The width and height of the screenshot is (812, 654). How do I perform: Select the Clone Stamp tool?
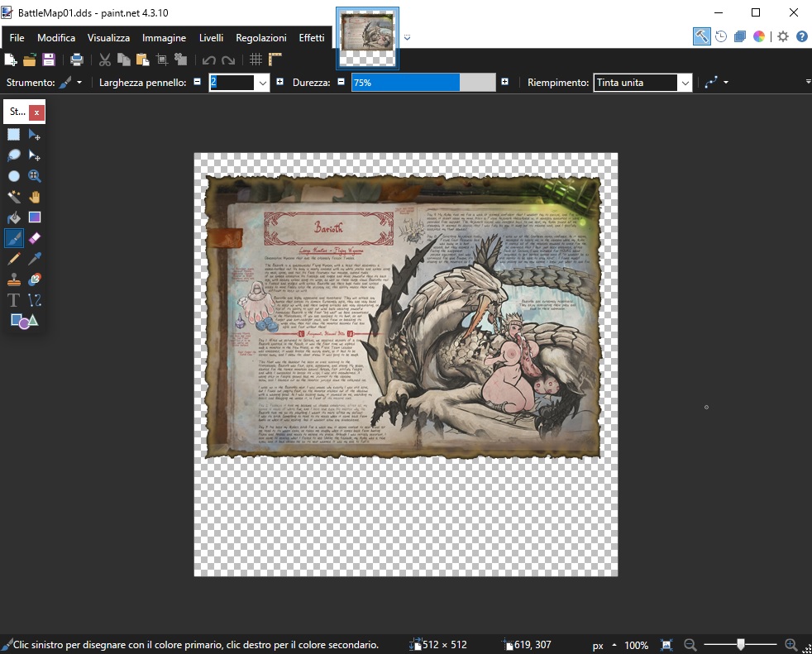click(x=14, y=279)
